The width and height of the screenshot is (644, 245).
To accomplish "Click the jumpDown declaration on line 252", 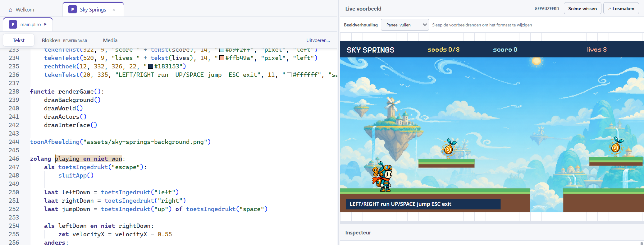I will (x=156, y=209).
